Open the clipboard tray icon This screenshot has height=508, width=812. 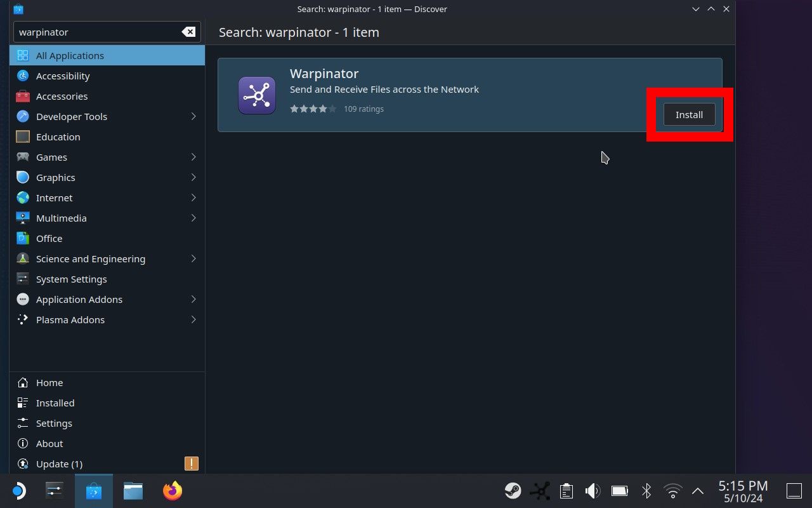click(x=566, y=491)
